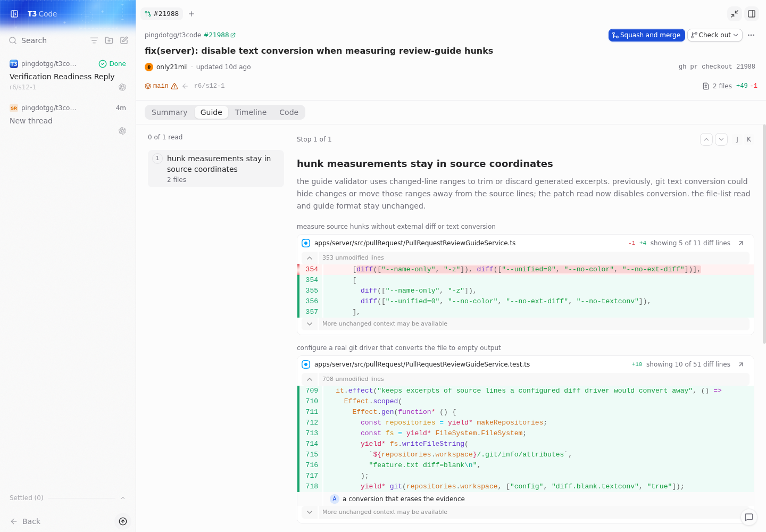Image resolution: width=766 pixels, height=532 pixels.
Task: Switch to the Timeline tab
Action: [x=251, y=112]
